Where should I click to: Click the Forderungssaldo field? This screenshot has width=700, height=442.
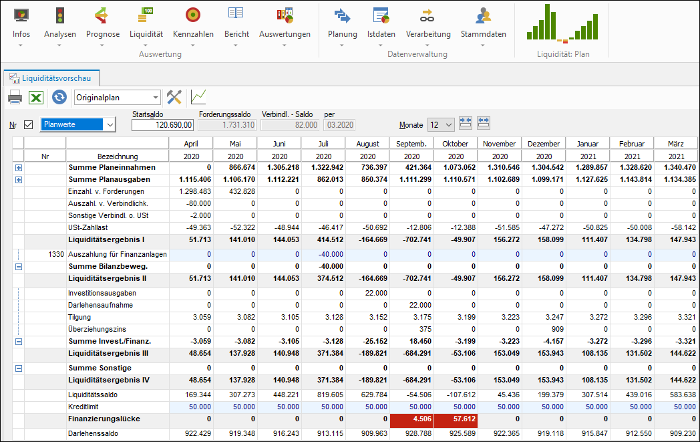pos(227,125)
